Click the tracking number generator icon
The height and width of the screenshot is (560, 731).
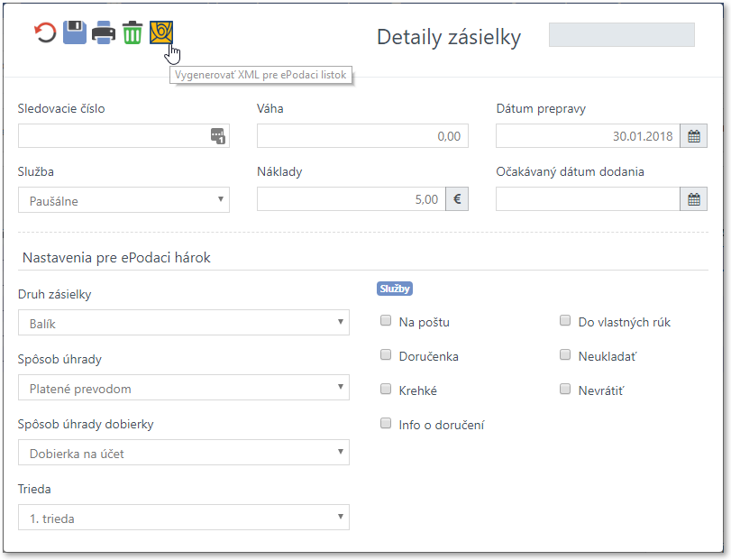[218, 136]
